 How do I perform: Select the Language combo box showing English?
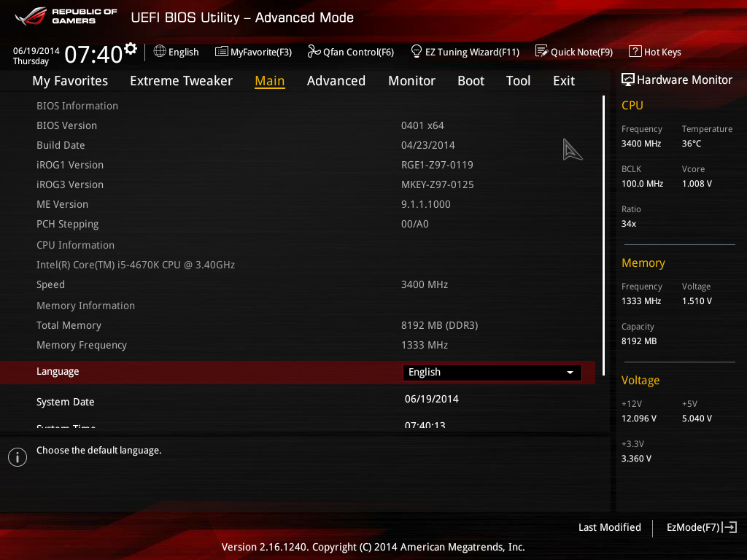492,373
